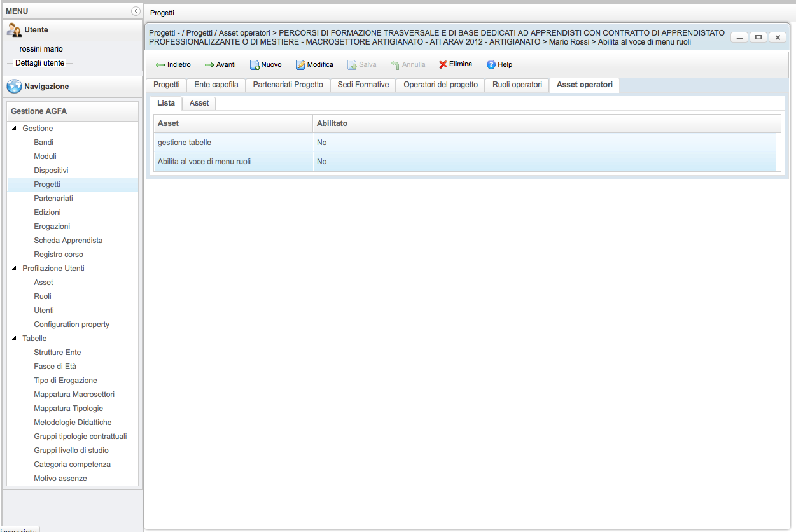Collapse the Gestione tree node

pos(15,129)
